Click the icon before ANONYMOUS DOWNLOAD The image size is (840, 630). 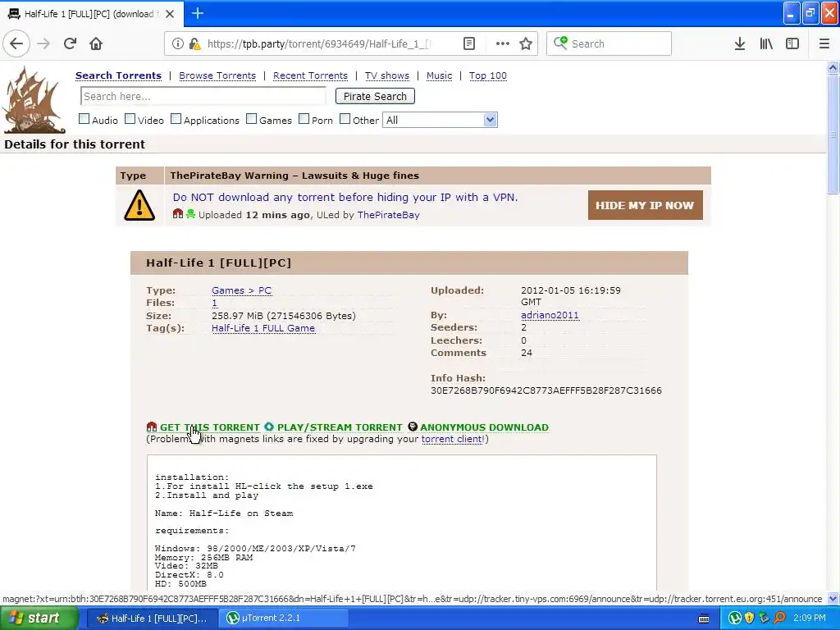(413, 427)
